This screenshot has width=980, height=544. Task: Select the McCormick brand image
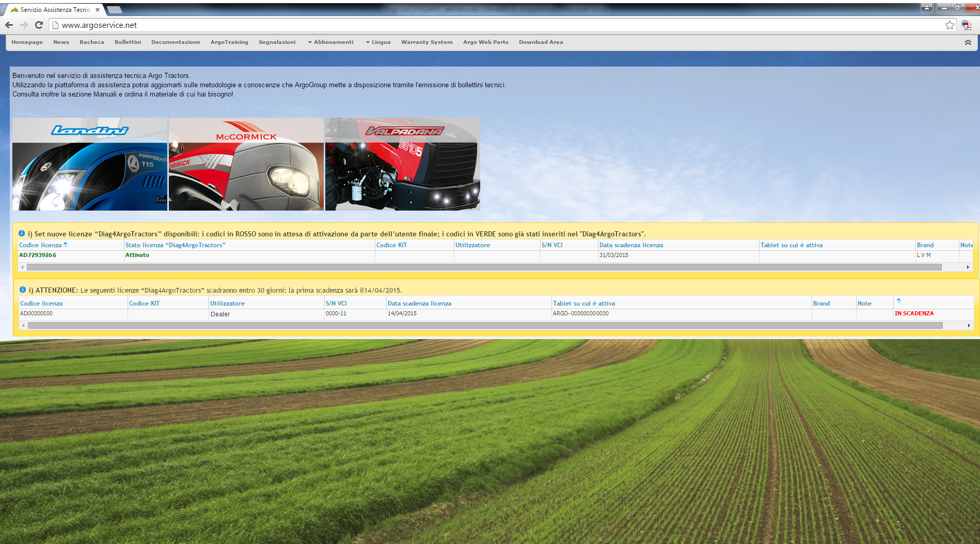coord(246,164)
